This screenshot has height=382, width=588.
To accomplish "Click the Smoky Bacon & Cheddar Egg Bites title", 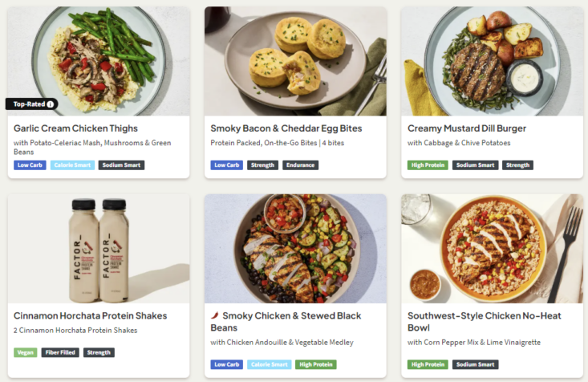I will coord(286,128).
